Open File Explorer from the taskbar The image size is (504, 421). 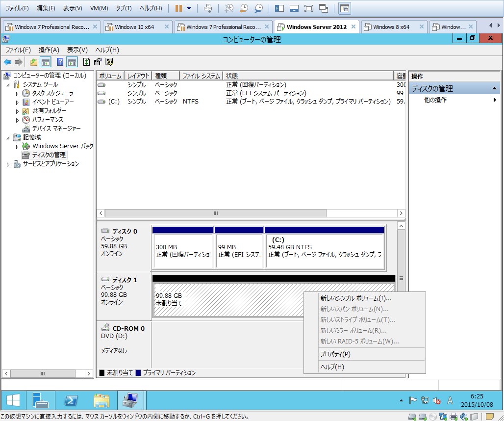tap(101, 400)
